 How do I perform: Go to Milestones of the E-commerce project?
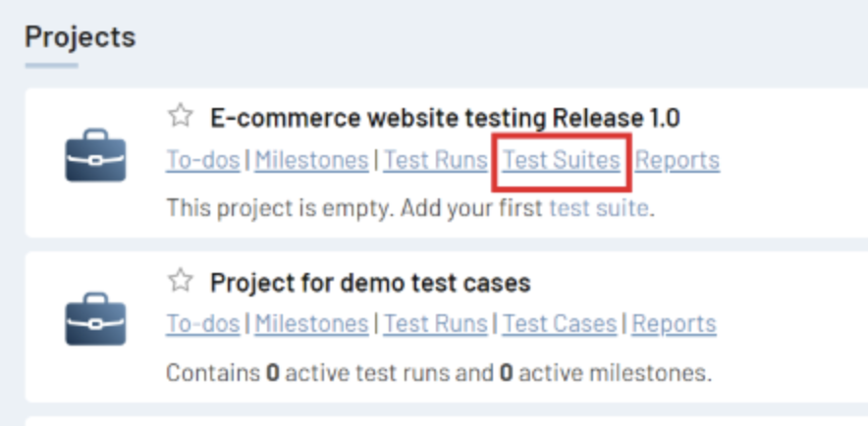point(311,160)
